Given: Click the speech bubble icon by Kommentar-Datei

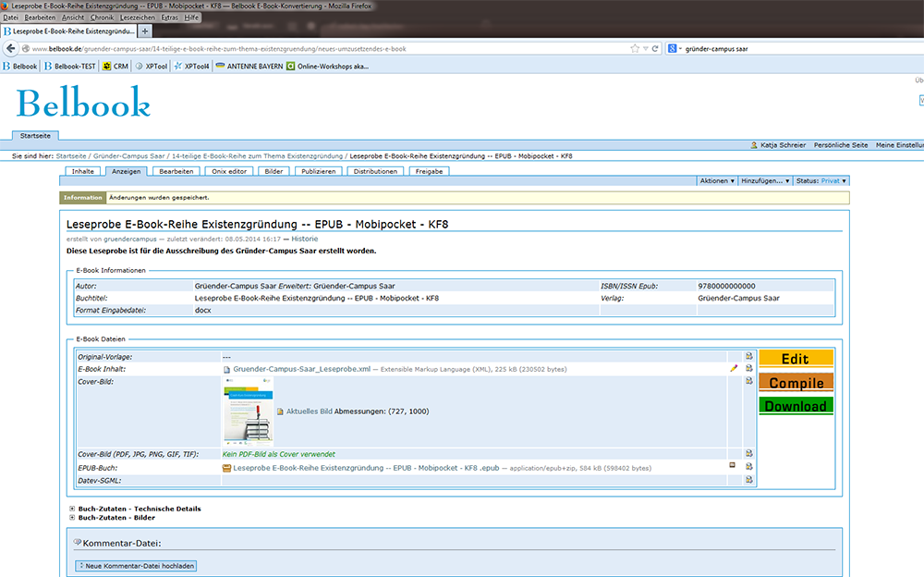Looking at the screenshot, I should (78, 542).
